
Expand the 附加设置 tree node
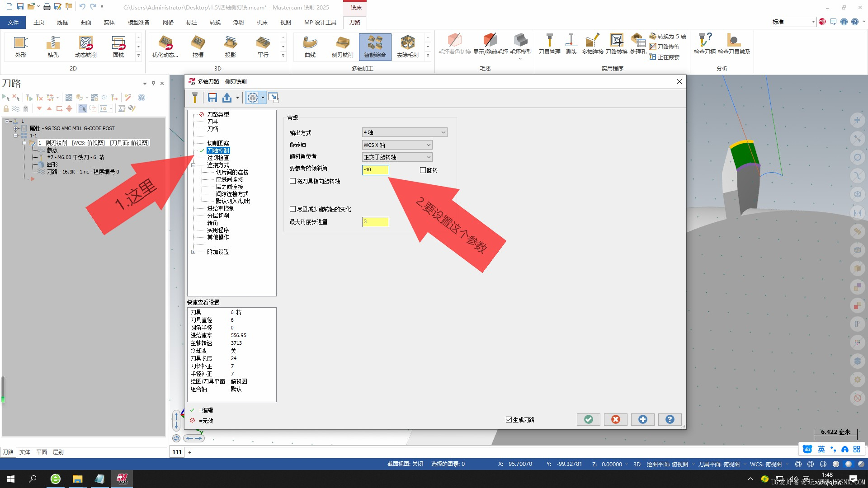(x=193, y=252)
